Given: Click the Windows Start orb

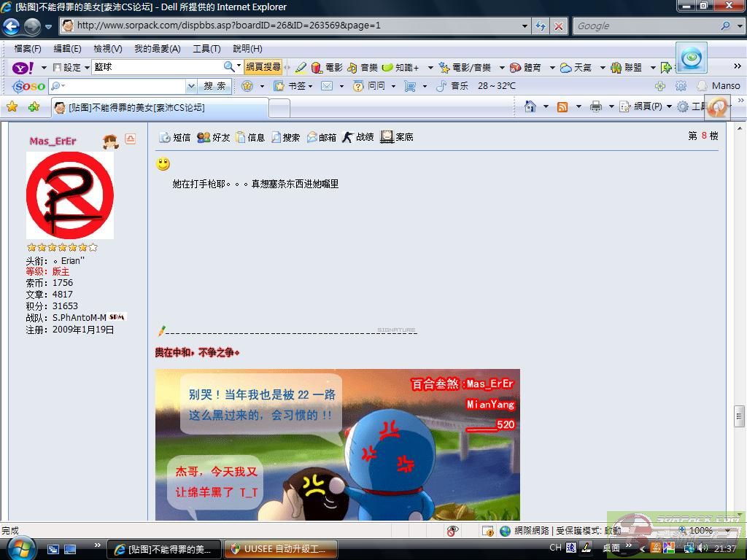Looking at the screenshot, I should coord(20,547).
